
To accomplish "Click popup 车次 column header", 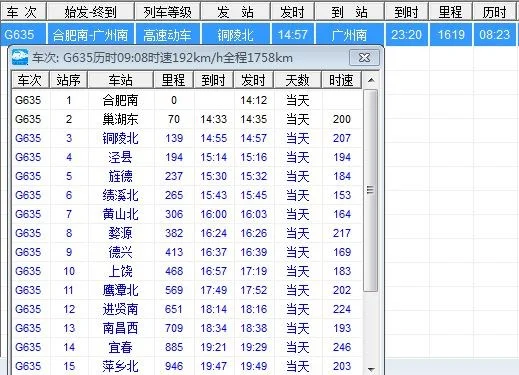I will [x=30, y=80].
